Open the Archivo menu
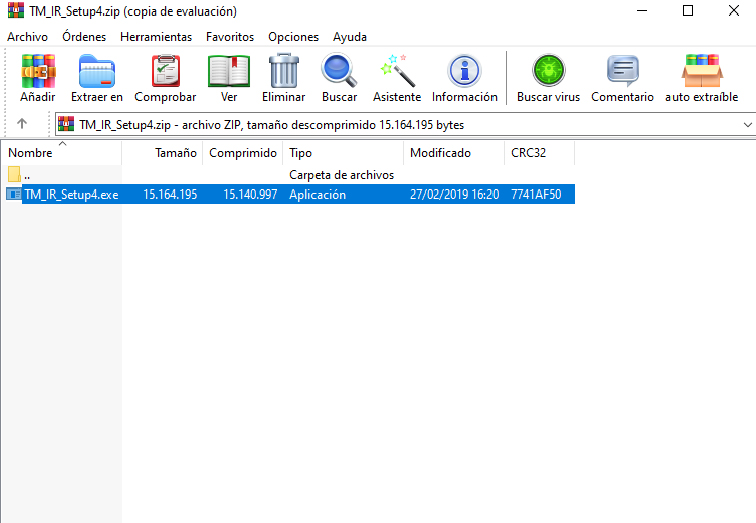The width and height of the screenshot is (756, 523). coord(27,37)
